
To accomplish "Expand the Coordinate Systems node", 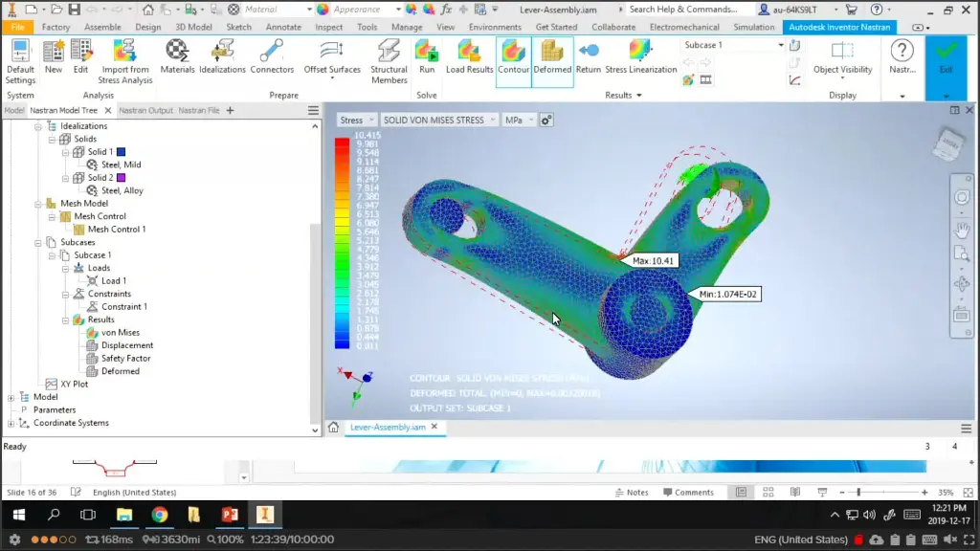I will pos(11,423).
